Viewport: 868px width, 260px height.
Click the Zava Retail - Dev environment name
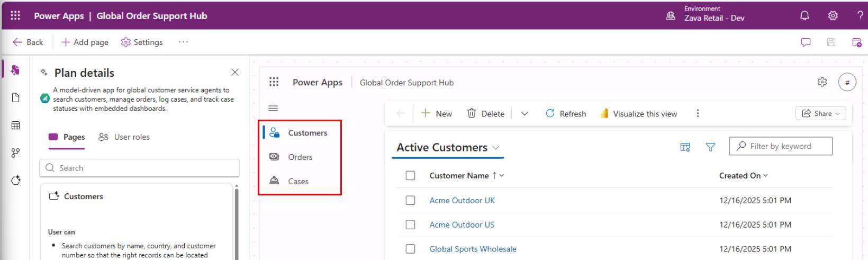715,18
